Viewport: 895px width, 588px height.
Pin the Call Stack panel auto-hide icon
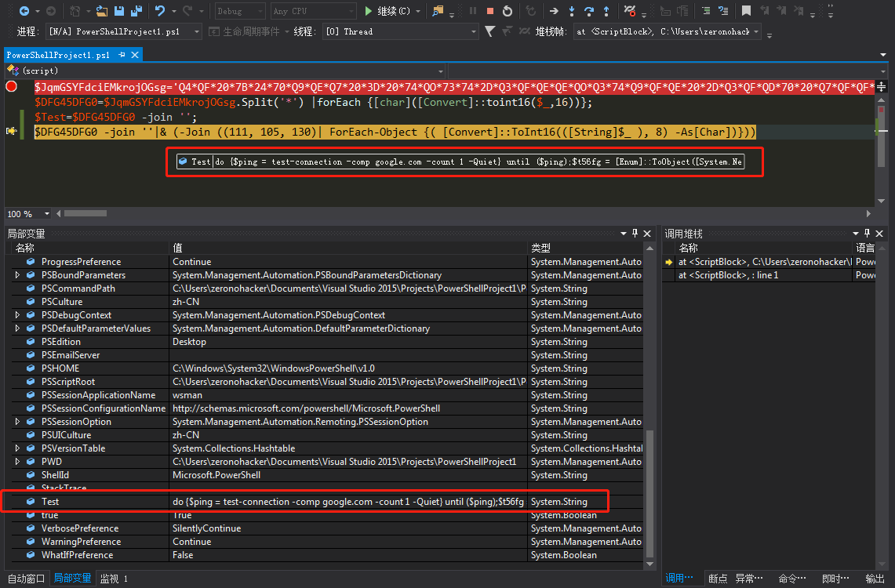pos(867,234)
